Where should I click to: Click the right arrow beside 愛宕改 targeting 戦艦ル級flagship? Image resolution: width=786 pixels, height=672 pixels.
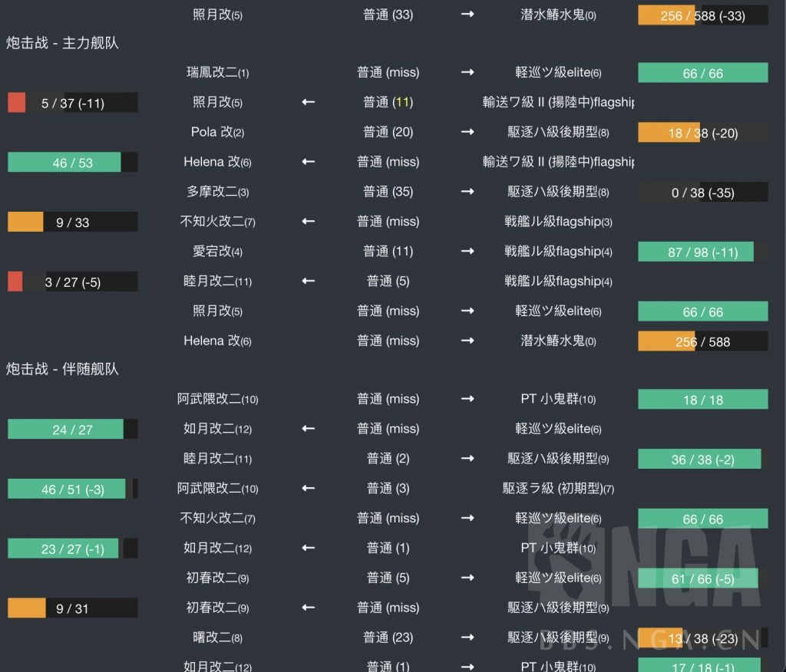pos(467,251)
